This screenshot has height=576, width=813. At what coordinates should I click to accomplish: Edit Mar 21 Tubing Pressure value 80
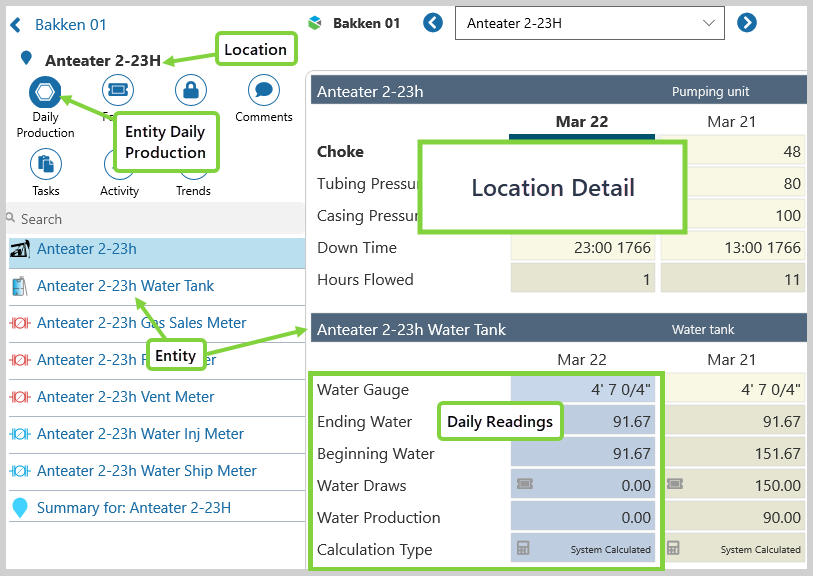coord(746,184)
